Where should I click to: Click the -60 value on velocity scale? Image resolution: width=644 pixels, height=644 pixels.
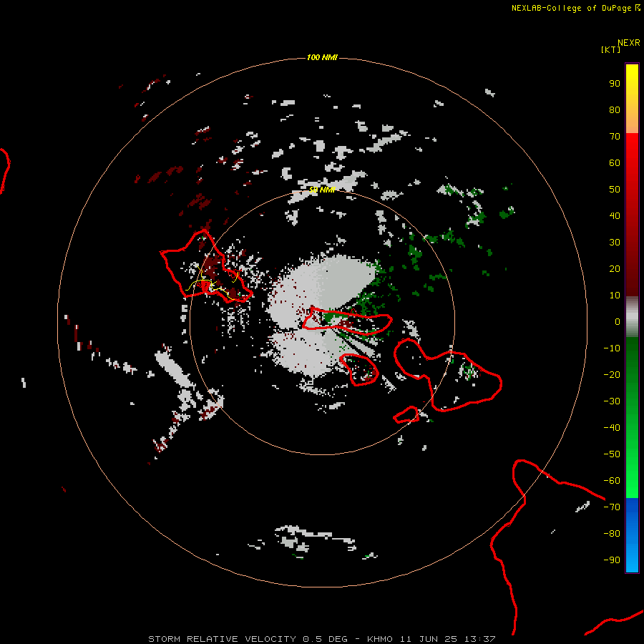612,481
